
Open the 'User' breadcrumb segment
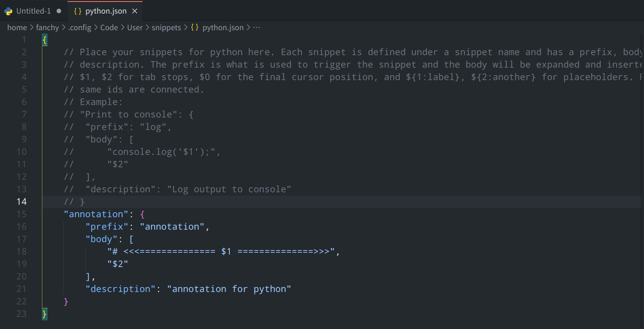135,28
